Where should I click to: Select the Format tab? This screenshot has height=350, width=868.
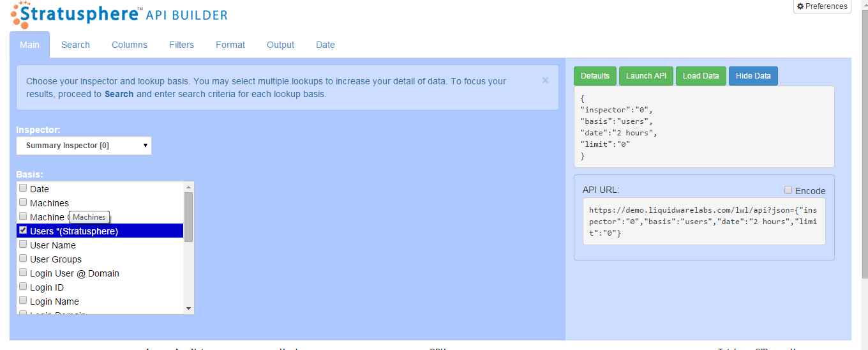pos(230,45)
